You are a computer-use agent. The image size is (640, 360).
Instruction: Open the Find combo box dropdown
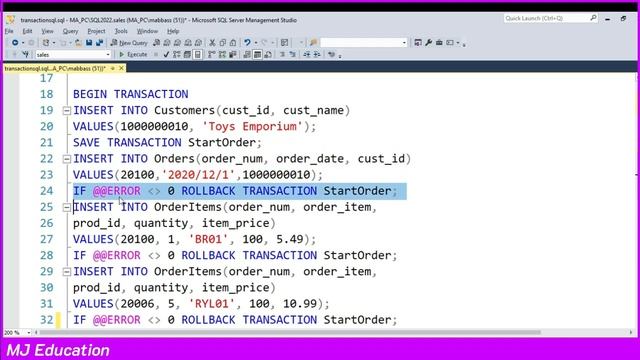click(x=404, y=42)
